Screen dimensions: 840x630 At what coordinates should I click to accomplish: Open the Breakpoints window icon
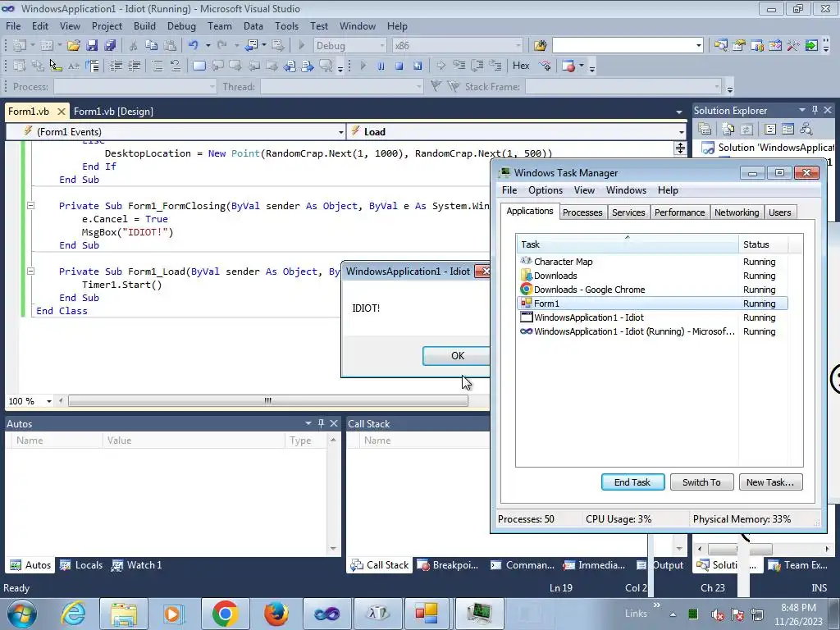pos(568,66)
